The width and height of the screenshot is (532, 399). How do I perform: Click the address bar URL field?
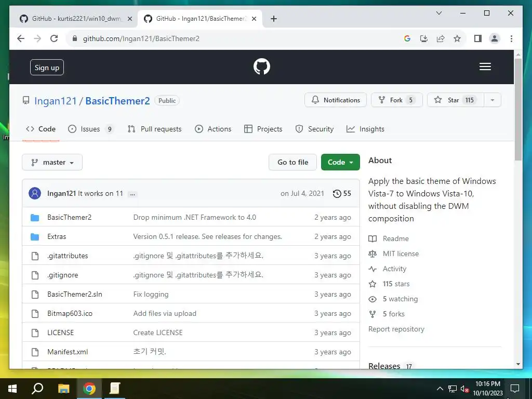click(234, 38)
